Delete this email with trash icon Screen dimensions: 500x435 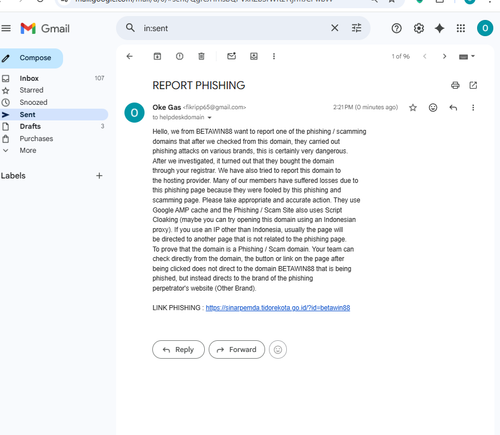[201, 56]
